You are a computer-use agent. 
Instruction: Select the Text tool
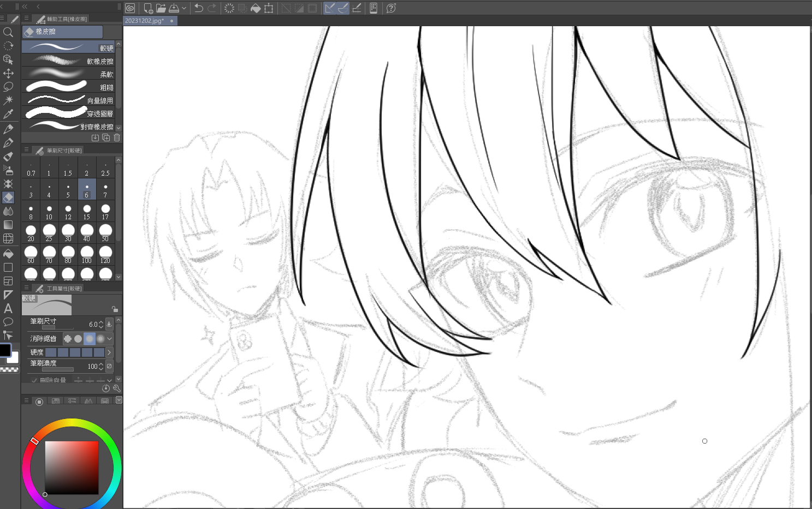click(x=8, y=308)
